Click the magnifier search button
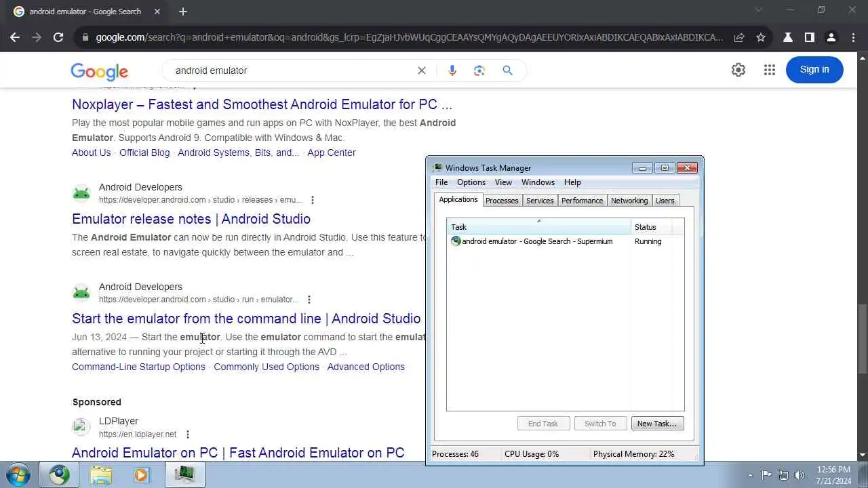 pyautogui.click(x=507, y=70)
